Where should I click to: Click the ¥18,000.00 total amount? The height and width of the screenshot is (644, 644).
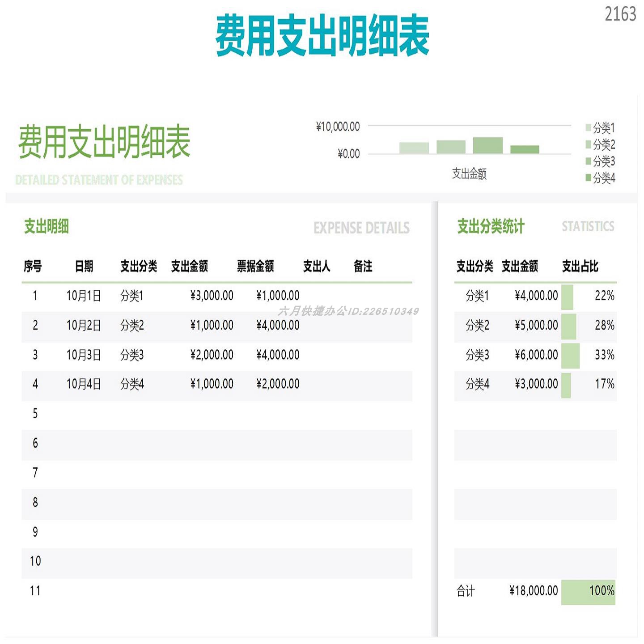(x=534, y=591)
